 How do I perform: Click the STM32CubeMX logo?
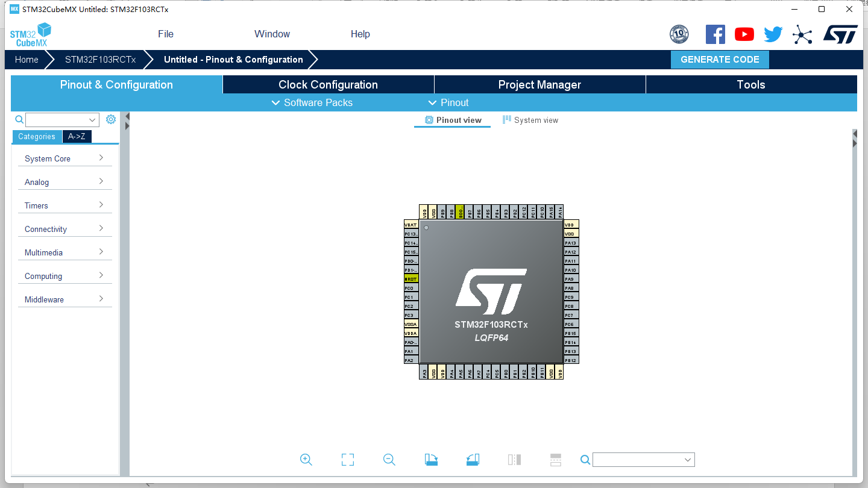[x=30, y=34]
